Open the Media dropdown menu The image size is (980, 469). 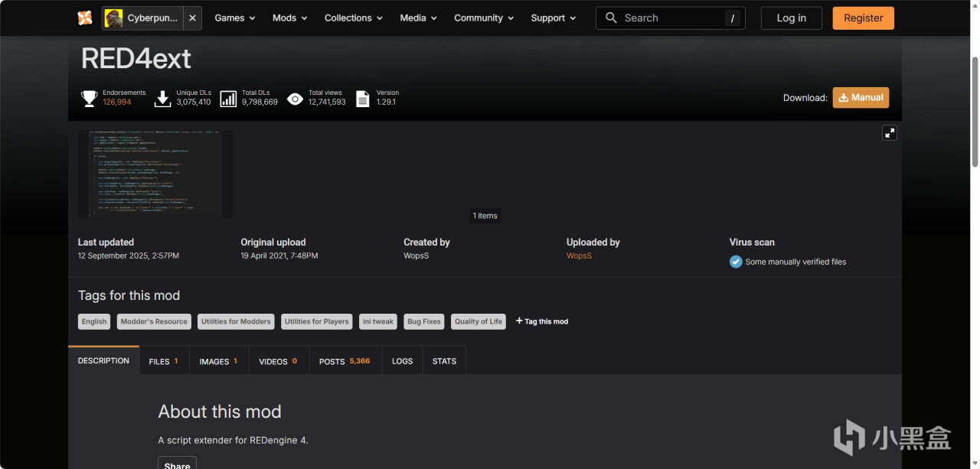(x=418, y=18)
